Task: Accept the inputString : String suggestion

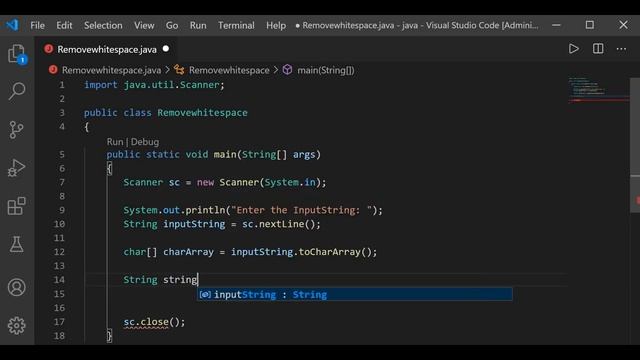Action: tap(354, 294)
